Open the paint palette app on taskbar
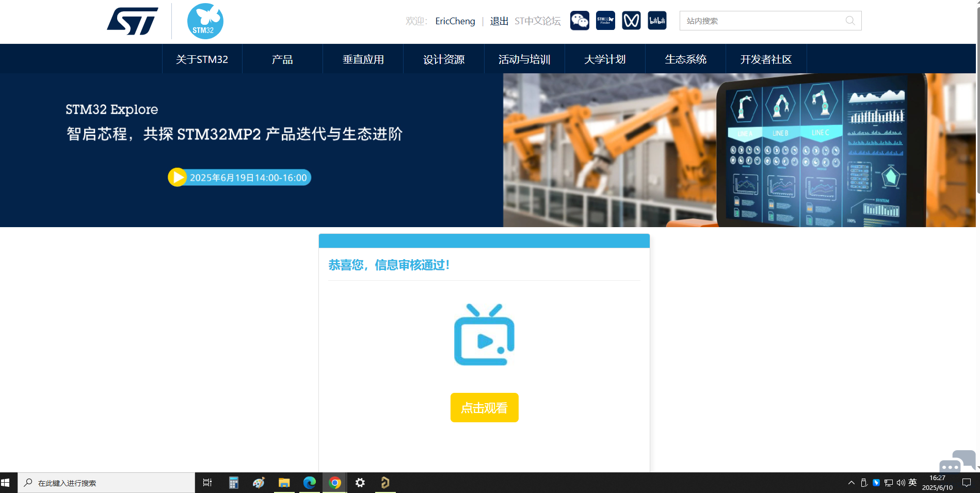Image resolution: width=980 pixels, height=493 pixels. [x=259, y=483]
